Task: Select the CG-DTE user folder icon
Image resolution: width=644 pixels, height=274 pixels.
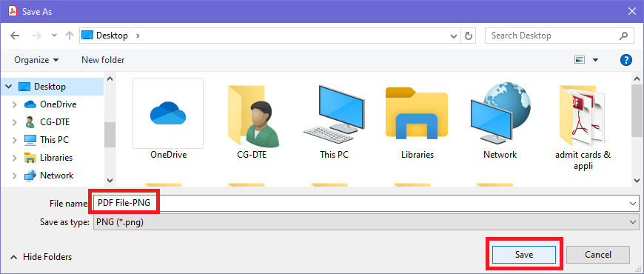Action: 252,116
